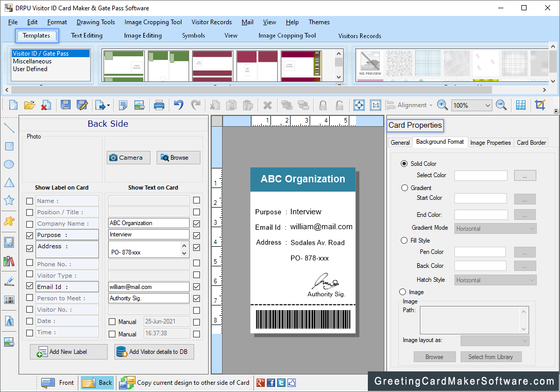Click the Gradient Start Color swatch
This screenshot has height=392, width=560.
481,198
